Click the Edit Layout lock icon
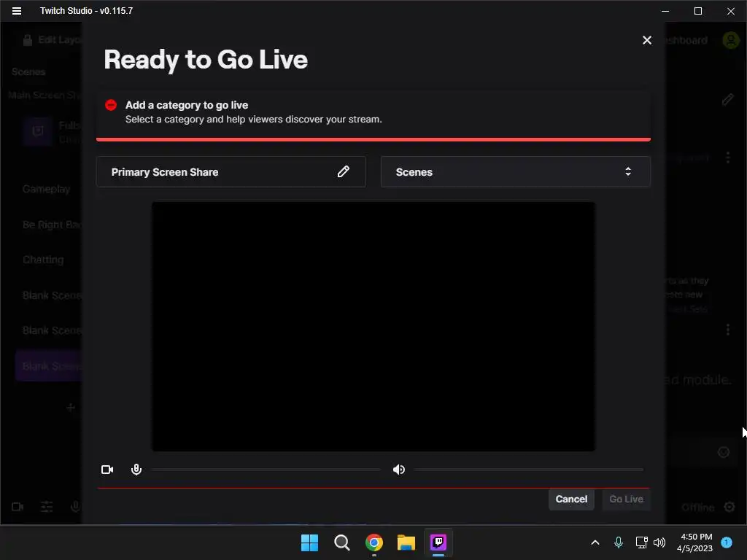747x560 pixels. [x=28, y=40]
